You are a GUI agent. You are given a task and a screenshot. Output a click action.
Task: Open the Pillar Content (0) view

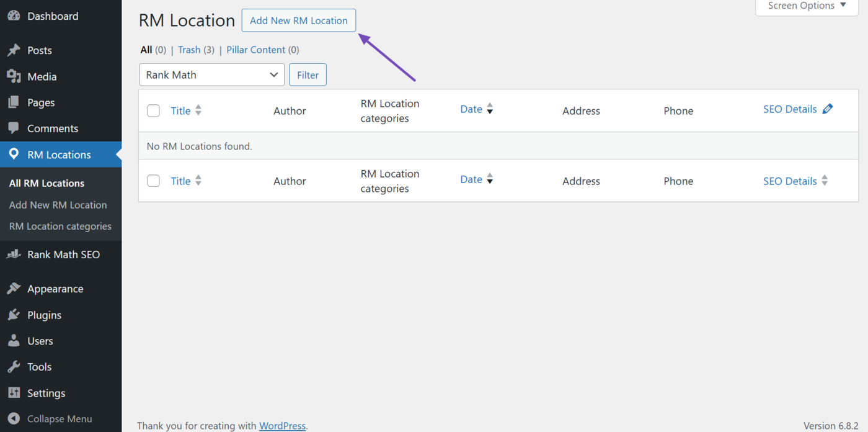(x=263, y=50)
